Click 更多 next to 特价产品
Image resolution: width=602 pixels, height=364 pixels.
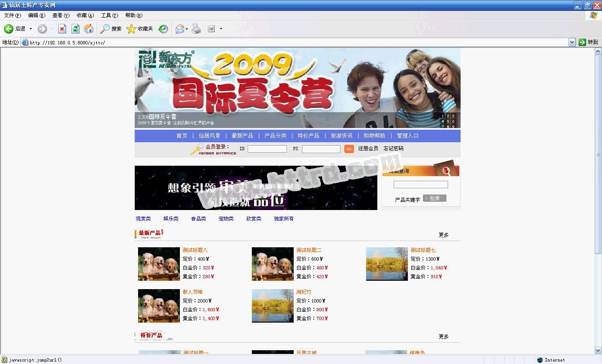click(x=443, y=336)
